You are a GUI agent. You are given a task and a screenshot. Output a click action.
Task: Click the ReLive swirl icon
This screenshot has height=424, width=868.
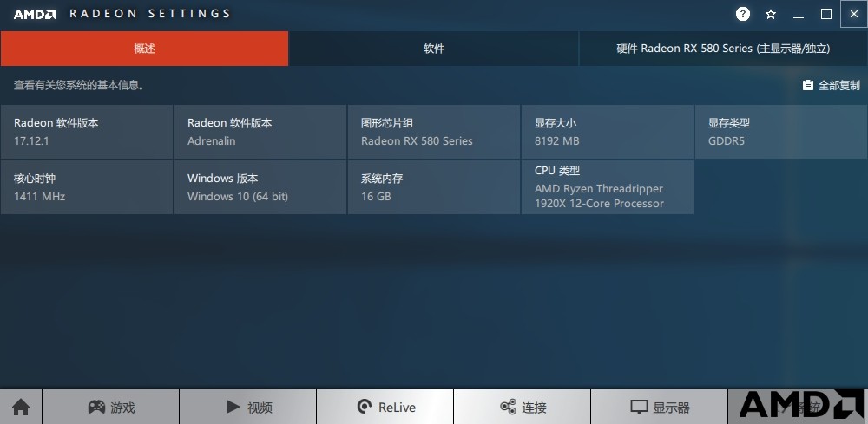point(365,408)
